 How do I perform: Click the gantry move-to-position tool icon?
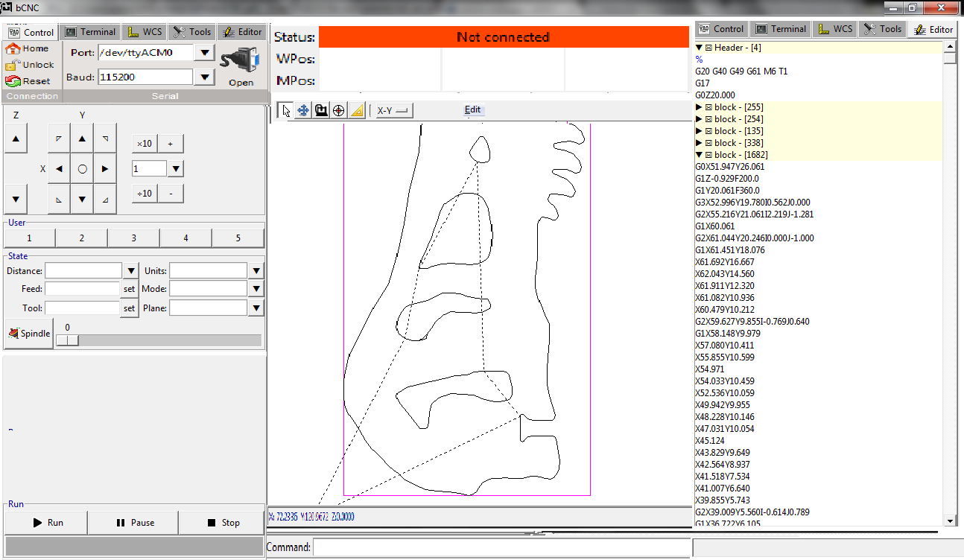click(x=321, y=110)
